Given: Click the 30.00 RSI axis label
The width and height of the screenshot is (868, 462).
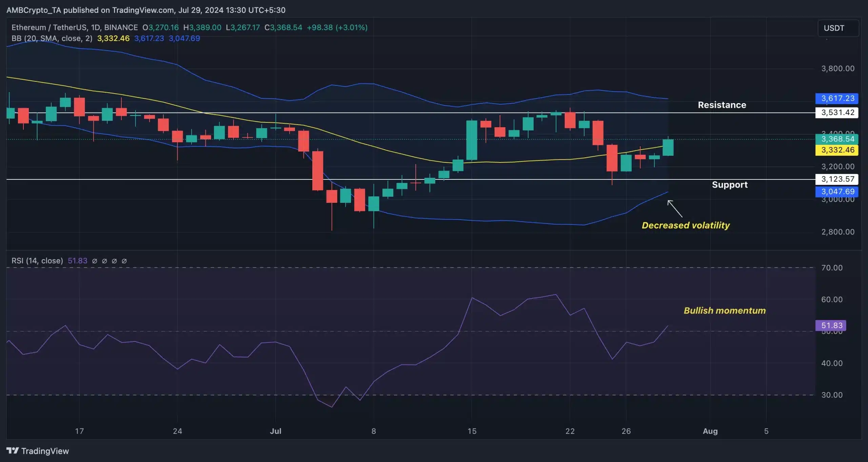Looking at the screenshot, I should click(x=832, y=395).
